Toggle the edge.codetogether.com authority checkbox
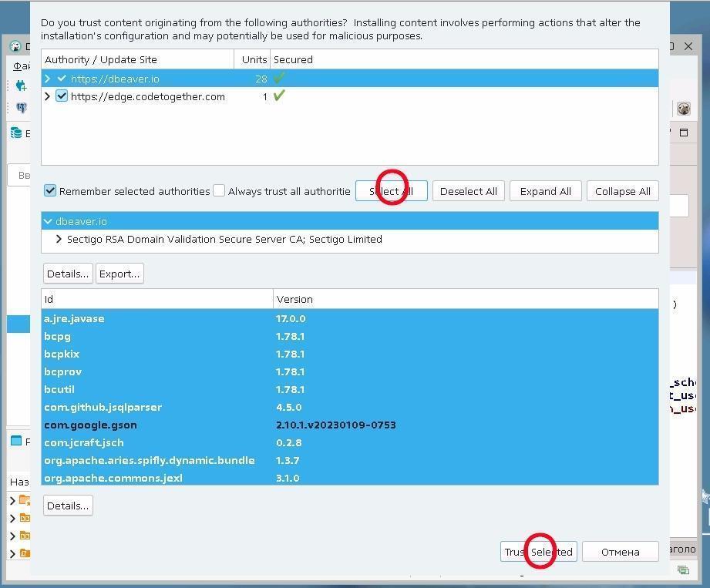Image resolution: width=710 pixels, height=588 pixels. [62, 96]
